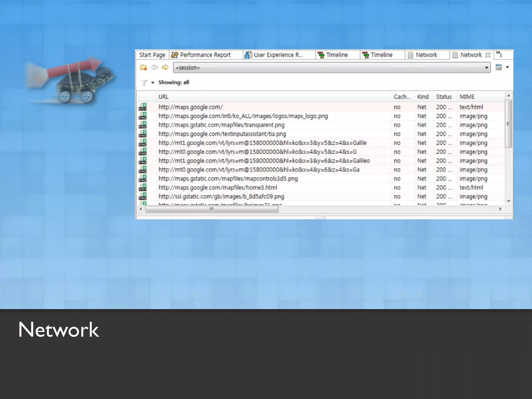This screenshot has width=532, height=399.
Task: Click PNG icon of maps_logo.png row
Action: tap(143, 116)
